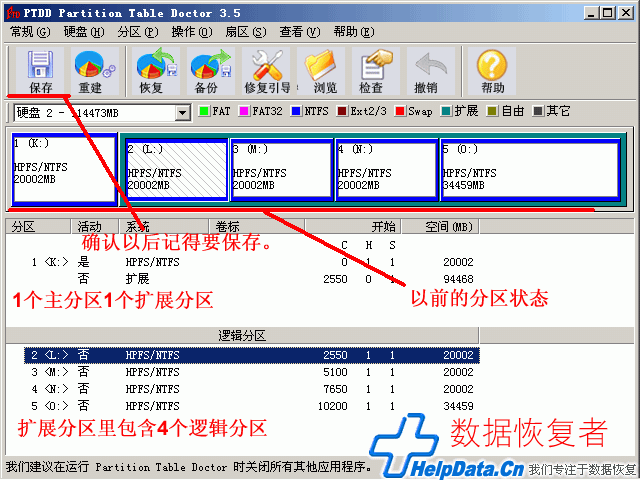640x480 pixels.
Task: Click start cylinder value 7650
Action: click(335, 389)
